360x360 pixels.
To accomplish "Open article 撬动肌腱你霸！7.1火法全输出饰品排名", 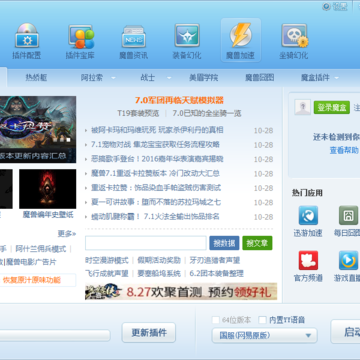I will click(x=155, y=216).
